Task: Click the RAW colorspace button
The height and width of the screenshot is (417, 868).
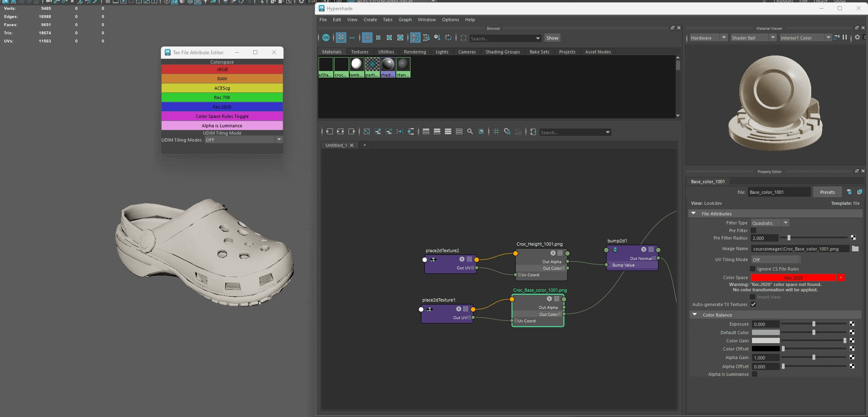Action: pos(222,79)
